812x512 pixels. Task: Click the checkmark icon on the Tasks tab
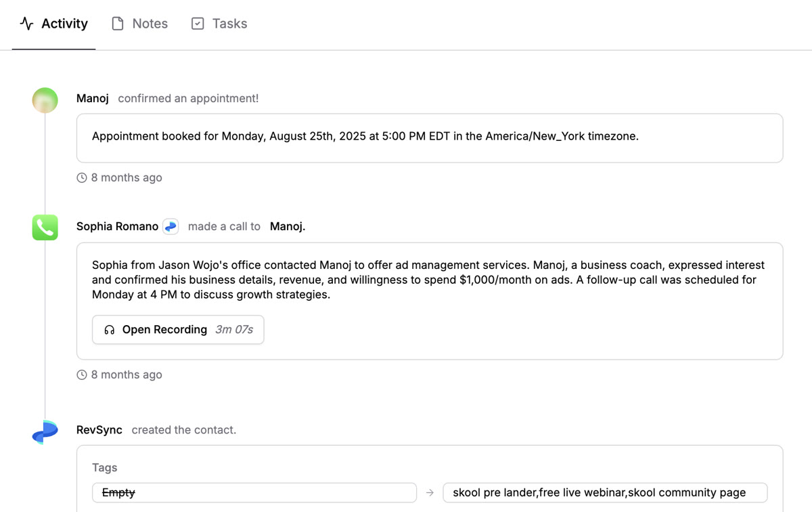pyautogui.click(x=197, y=23)
